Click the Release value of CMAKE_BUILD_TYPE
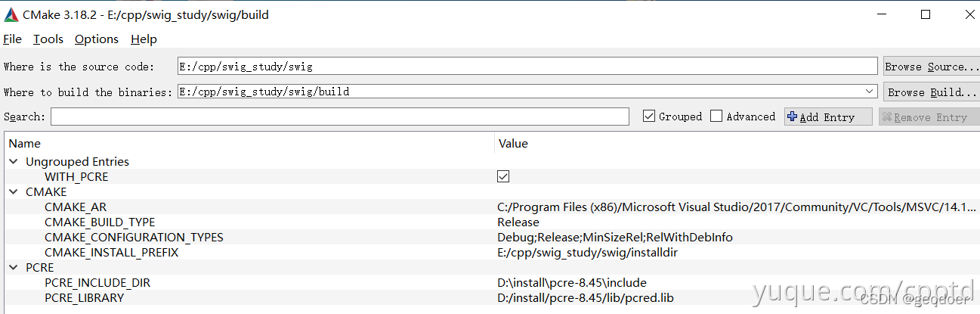Image resolution: width=980 pixels, height=314 pixels. click(518, 222)
